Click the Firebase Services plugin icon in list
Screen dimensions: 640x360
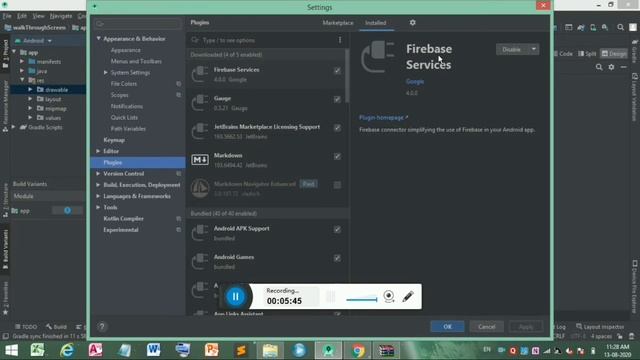pos(200,74)
